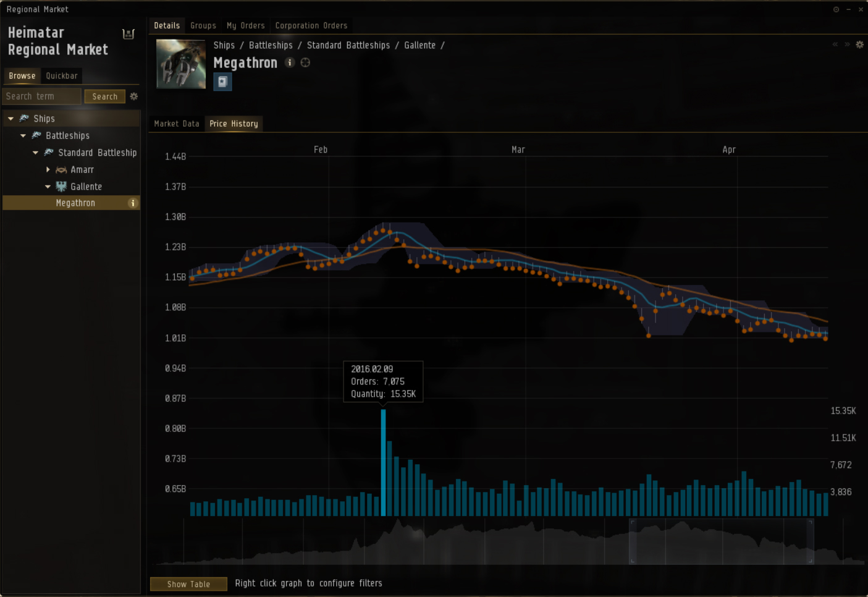
Task: Open the skill book icon under Megathron
Action: click(222, 82)
